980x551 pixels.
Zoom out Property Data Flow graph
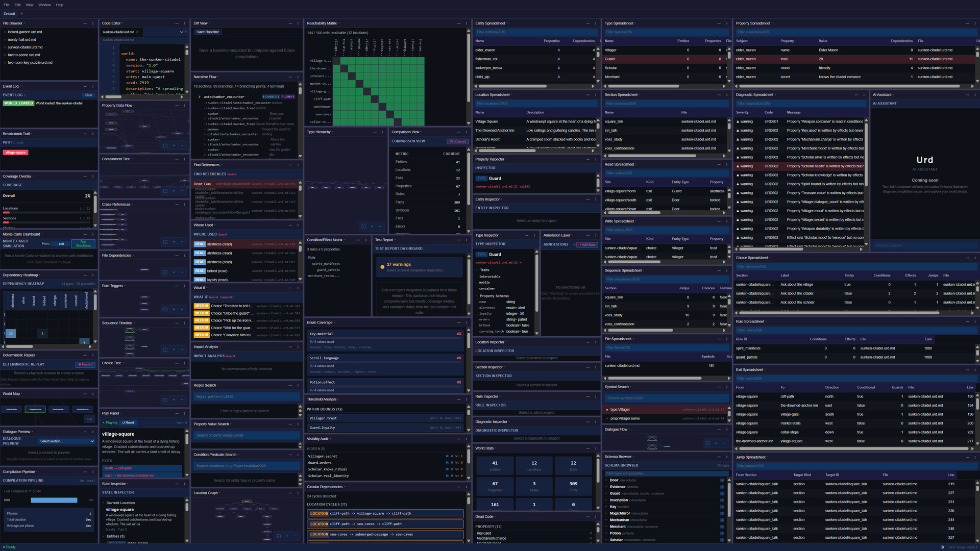(182, 146)
